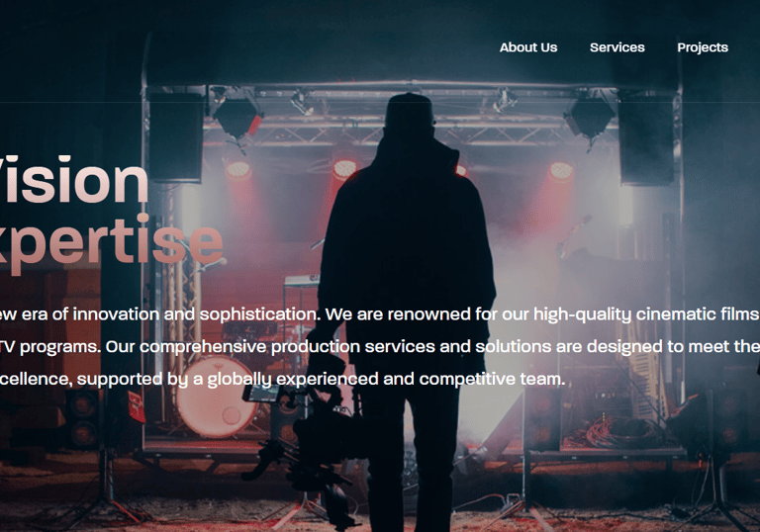Click the phrase 'We are renowned'
The height and width of the screenshot is (532, 760).
click(398, 314)
